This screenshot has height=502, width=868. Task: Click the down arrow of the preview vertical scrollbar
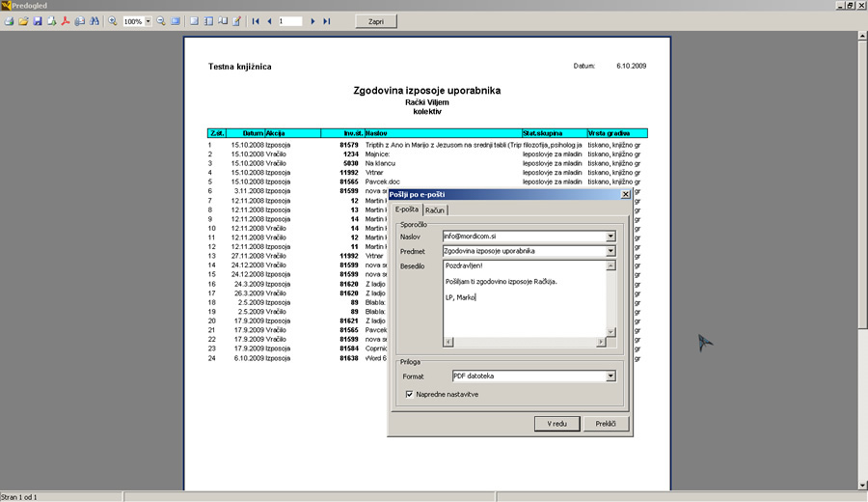[862, 486]
